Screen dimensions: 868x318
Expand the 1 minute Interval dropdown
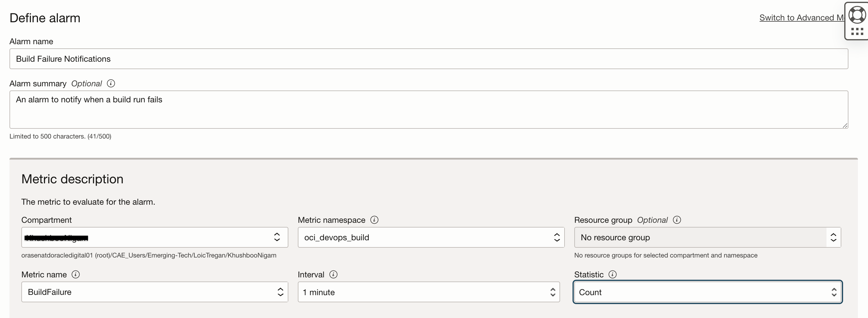(429, 292)
